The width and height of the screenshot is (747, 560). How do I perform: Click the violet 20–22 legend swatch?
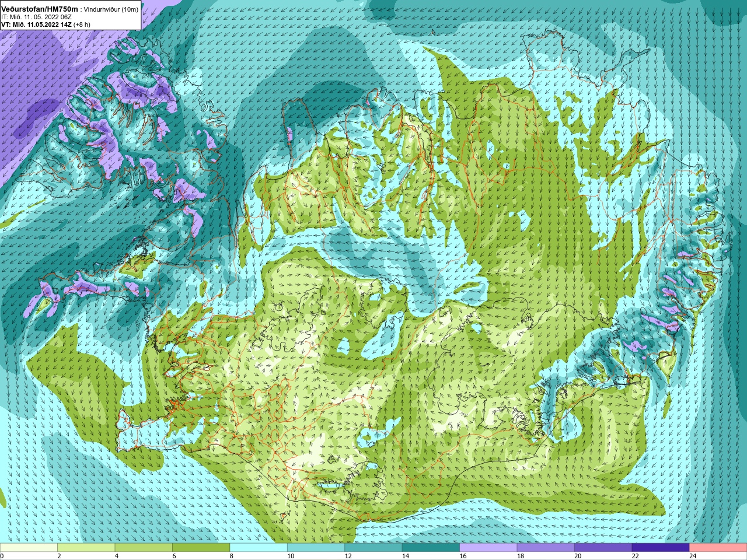point(603,548)
